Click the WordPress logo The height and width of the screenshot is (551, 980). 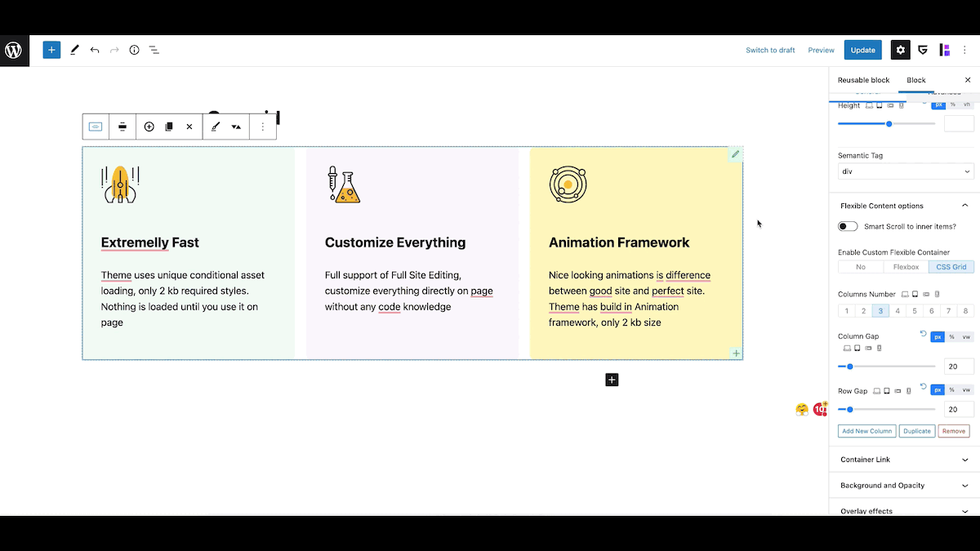[14, 50]
